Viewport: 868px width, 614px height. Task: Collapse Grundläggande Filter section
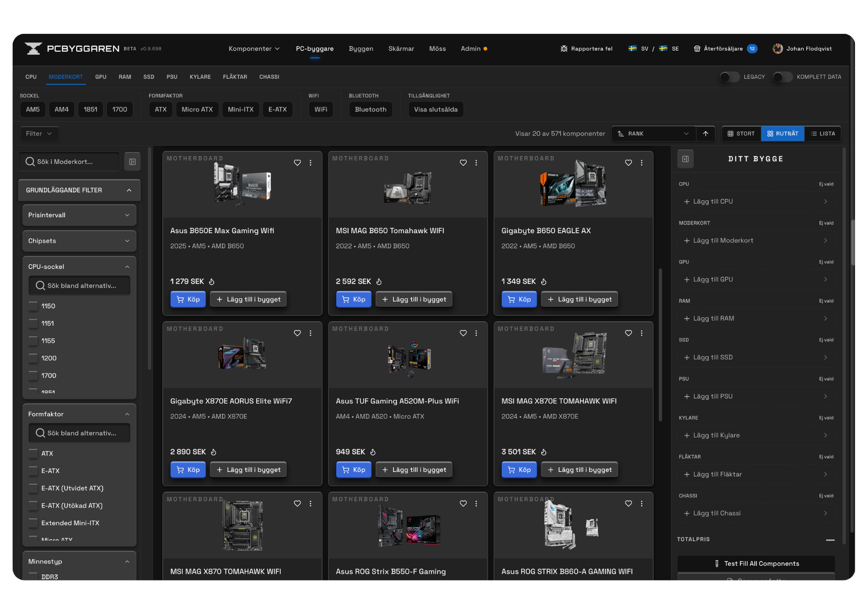[79, 190]
